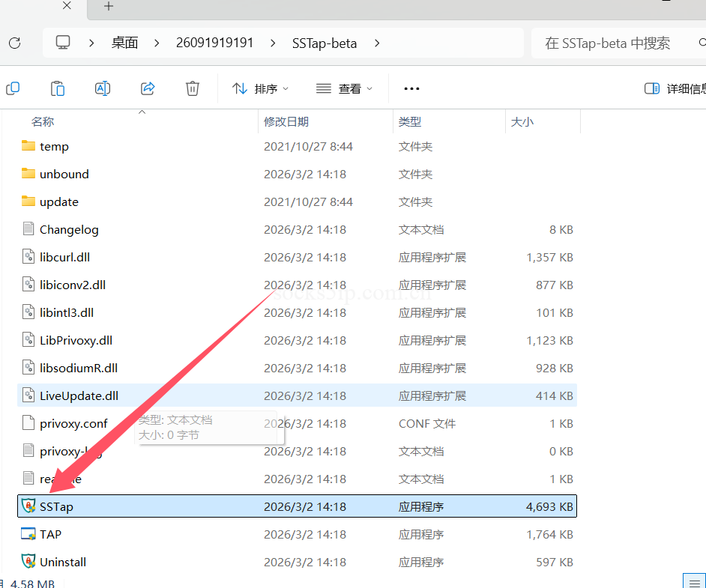Expand chevron after 26091919191 breadcrumb
Screen dimensions: 706x588
pyautogui.click(x=273, y=43)
